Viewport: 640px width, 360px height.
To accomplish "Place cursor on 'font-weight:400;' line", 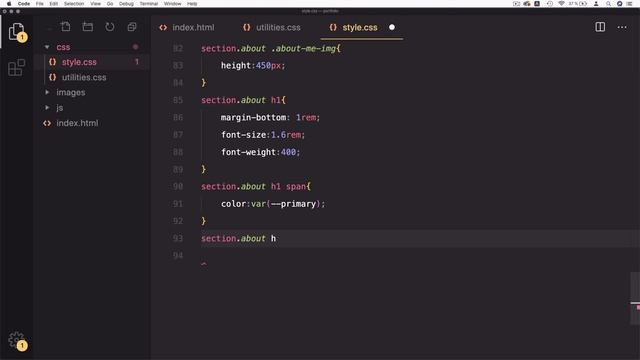I will point(260,152).
